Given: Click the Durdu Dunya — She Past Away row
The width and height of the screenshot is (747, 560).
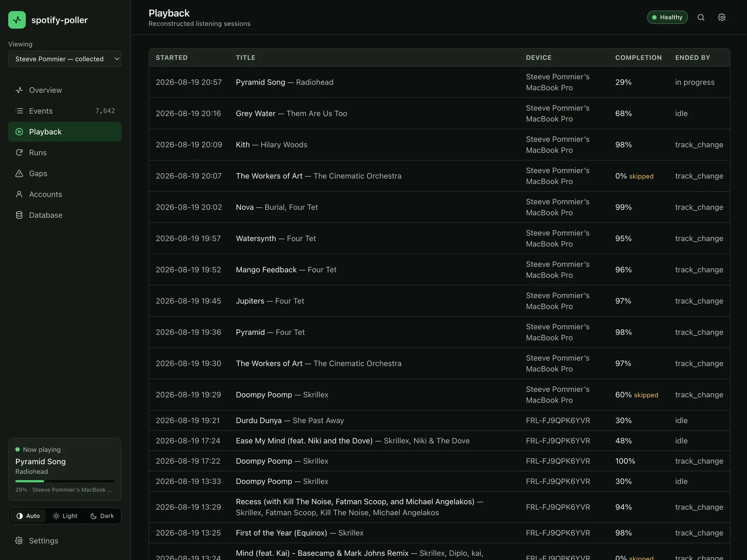Looking at the screenshot, I should pos(439,420).
